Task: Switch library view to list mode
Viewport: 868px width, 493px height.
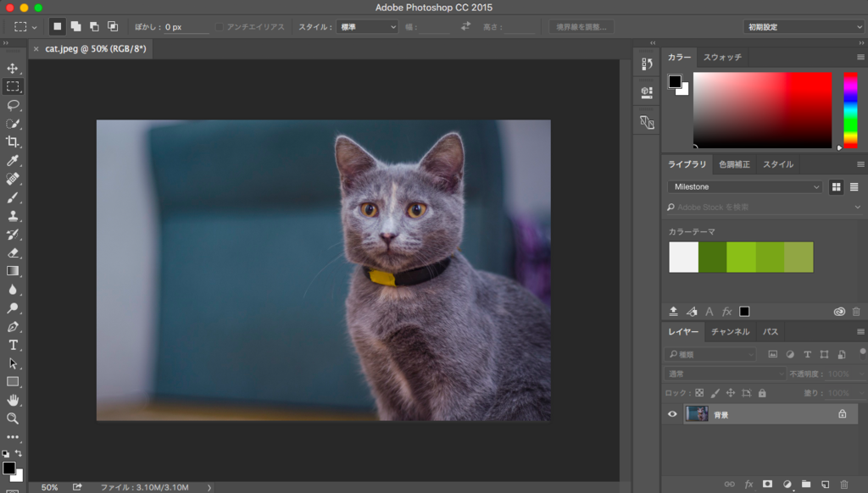Action: [x=854, y=187]
